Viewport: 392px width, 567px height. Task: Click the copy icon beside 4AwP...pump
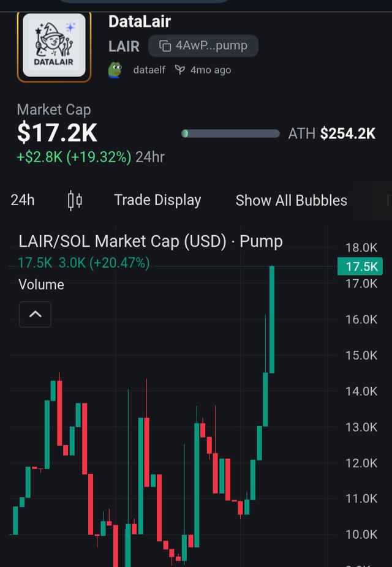(x=165, y=46)
